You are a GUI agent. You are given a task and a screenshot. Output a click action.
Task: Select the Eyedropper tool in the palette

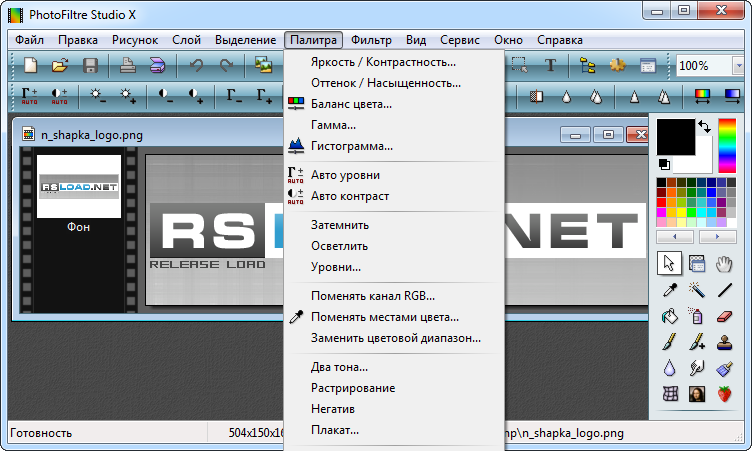point(670,289)
